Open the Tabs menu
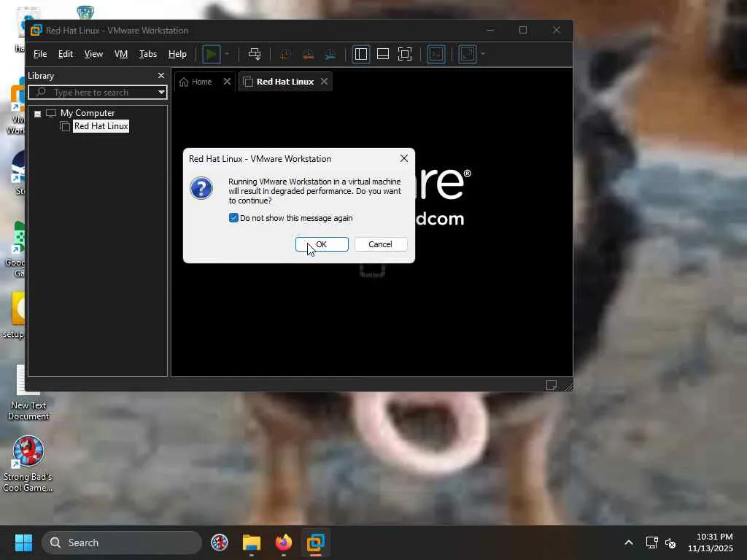 tap(147, 54)
